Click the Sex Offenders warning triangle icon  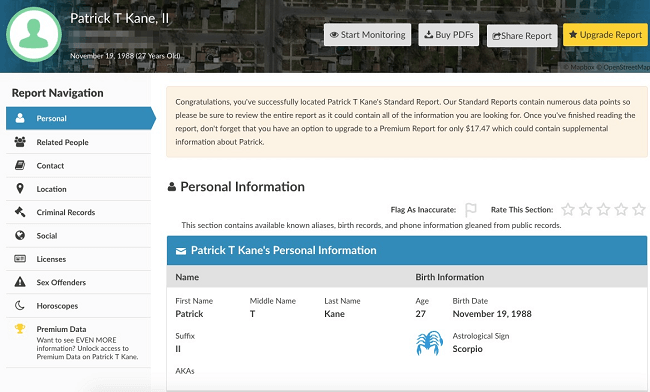click(20, 282)
